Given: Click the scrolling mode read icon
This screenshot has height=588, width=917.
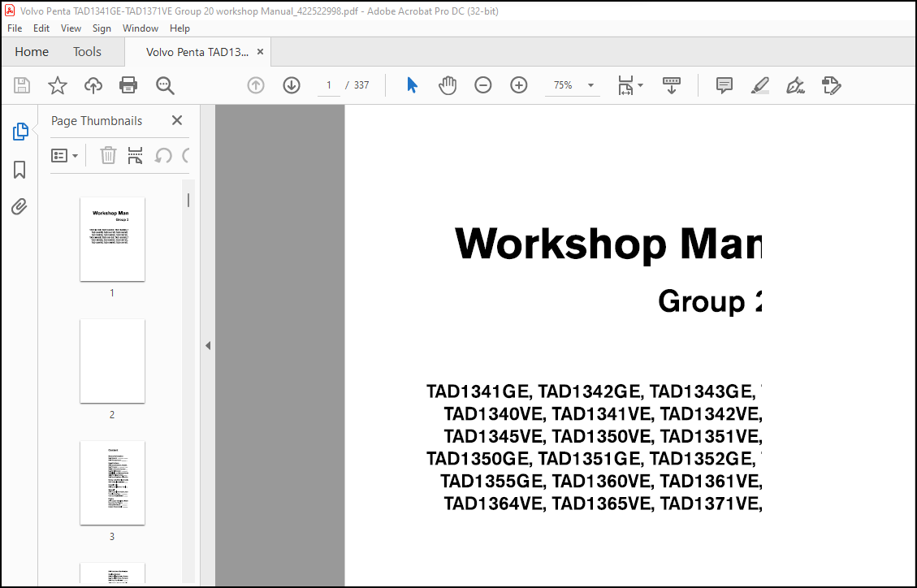Looking at the screenshot, I should coord(672,85).
